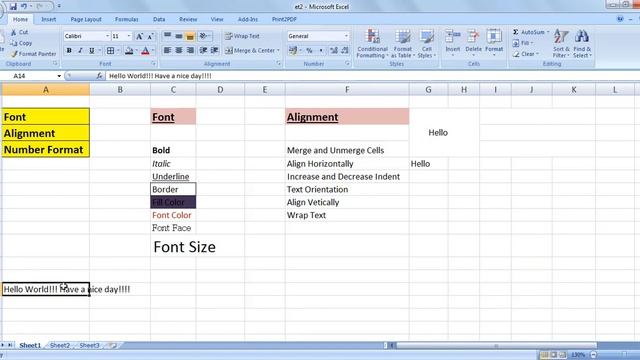640x360 pixels.
Task: Toggle the highlighted Bottom Align button
Action: click(x=190, y=36)
